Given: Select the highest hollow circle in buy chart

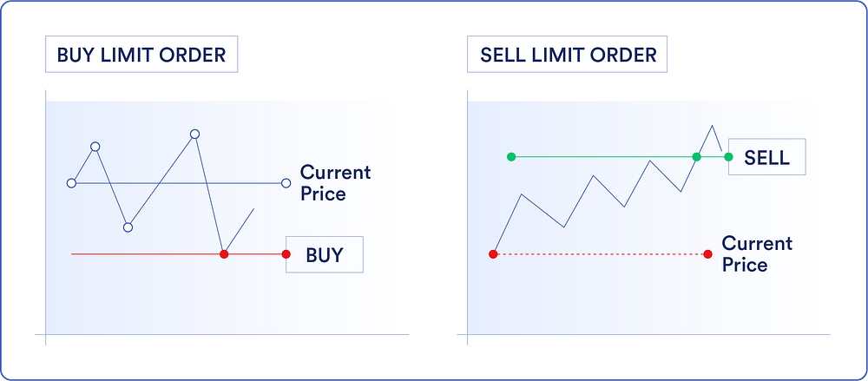Looking at the screenshot, I should pos(194,134).
